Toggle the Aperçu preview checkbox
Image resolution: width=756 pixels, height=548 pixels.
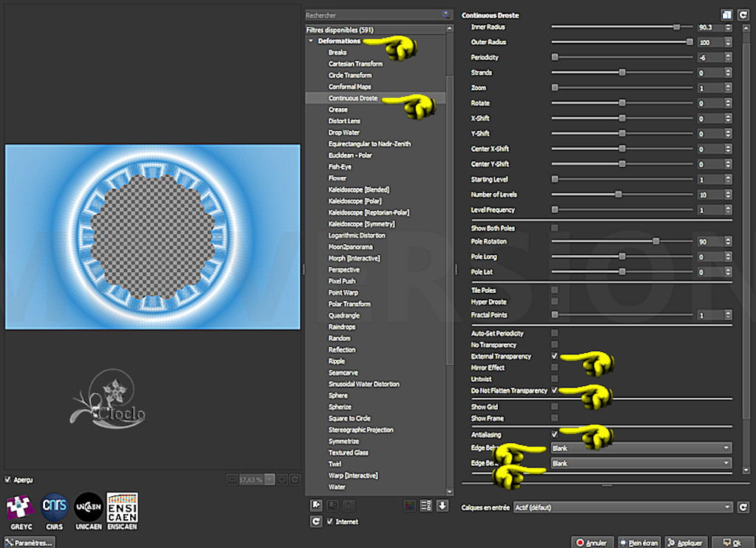tap(8, 479)
